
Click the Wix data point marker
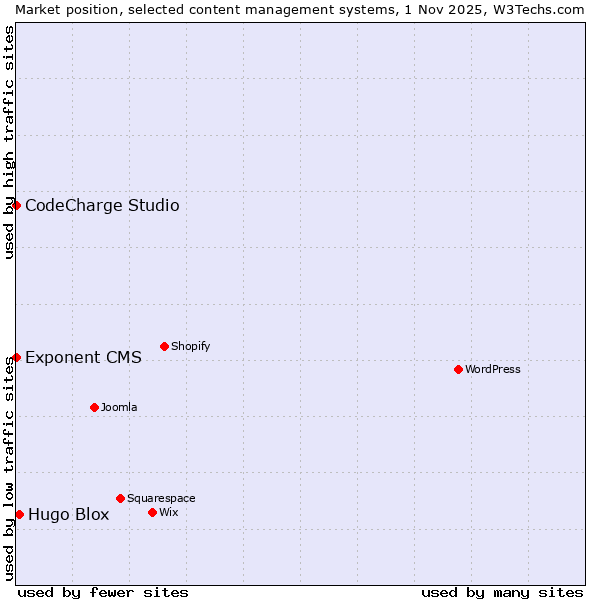coord(152,512)
